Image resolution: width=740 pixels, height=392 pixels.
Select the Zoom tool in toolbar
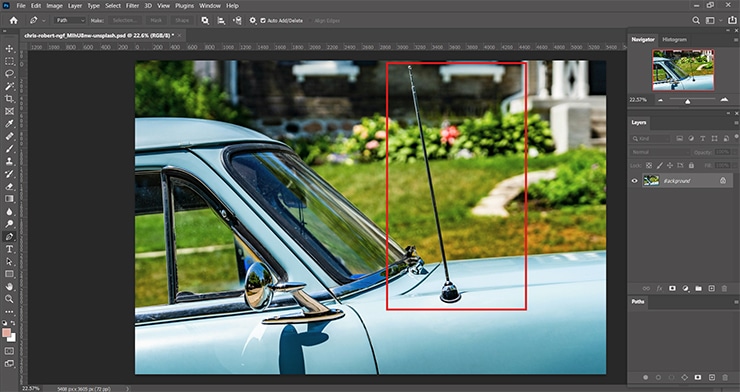9,299
